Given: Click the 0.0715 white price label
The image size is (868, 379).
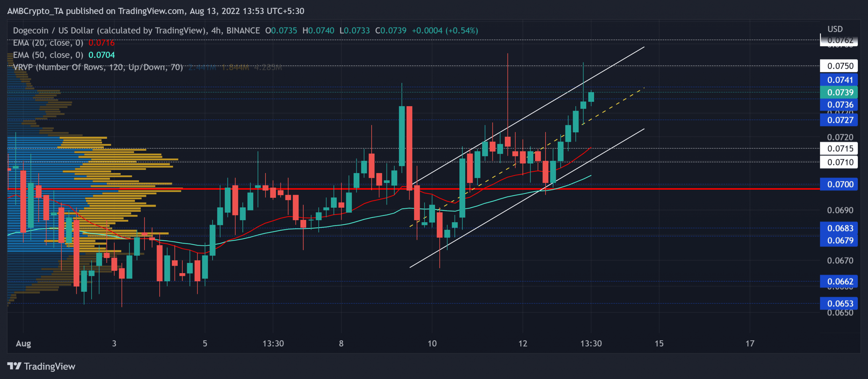Looking at the screenshot, I should 839,148.
